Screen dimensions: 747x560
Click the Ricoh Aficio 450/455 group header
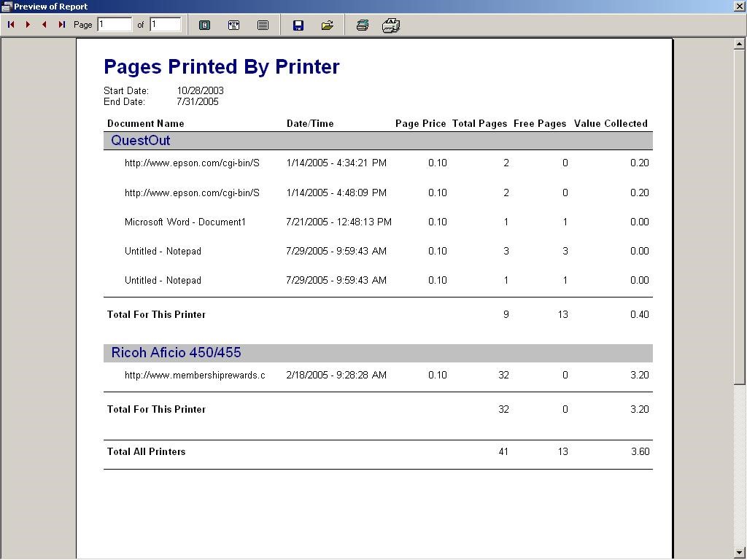click(x=176, y=353)
